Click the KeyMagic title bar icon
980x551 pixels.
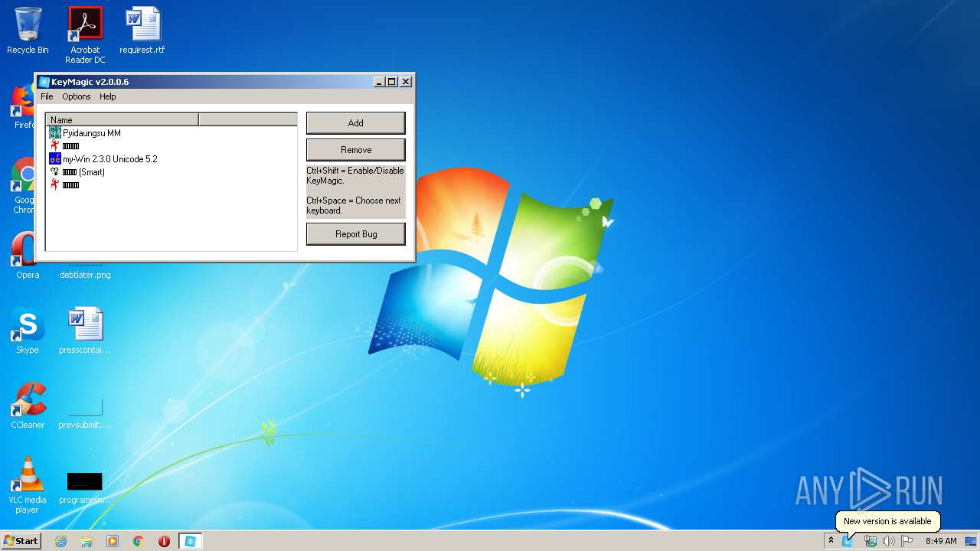[44, 82]
